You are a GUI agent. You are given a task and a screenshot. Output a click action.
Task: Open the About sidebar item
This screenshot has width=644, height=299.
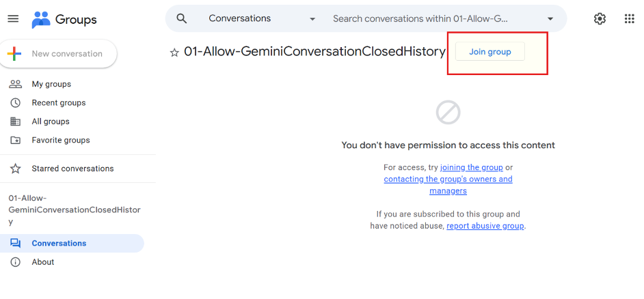point(42,262)
